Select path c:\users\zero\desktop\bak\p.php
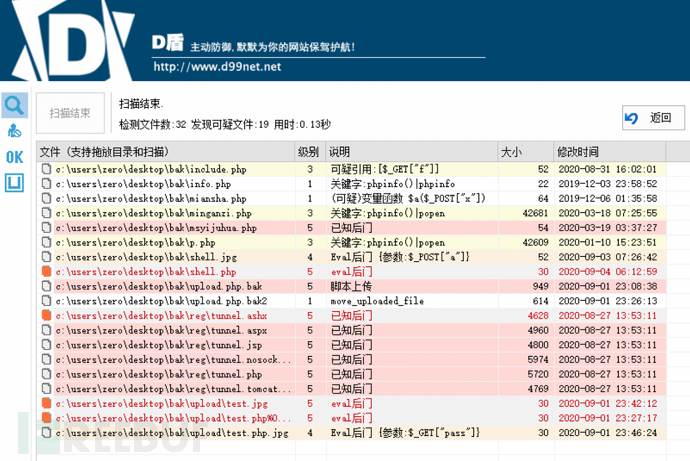The image size is (690, 461). (136, 242)
